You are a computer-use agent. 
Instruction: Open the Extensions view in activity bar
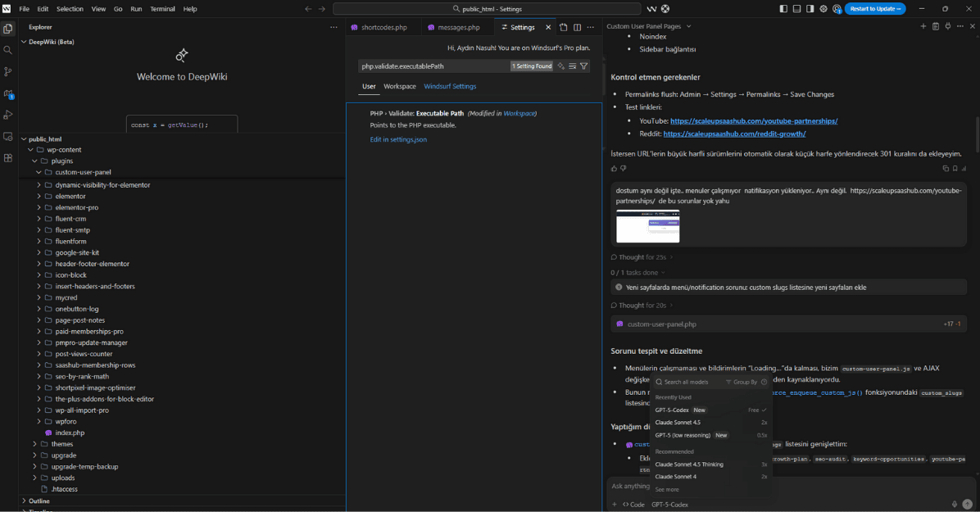(x=8, y=158)
